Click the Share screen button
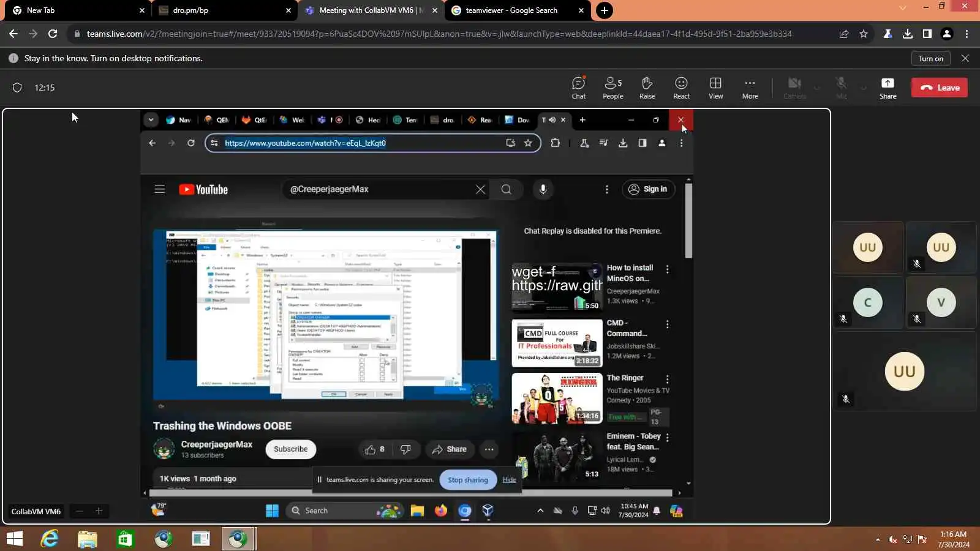 [x=888, y=88]
